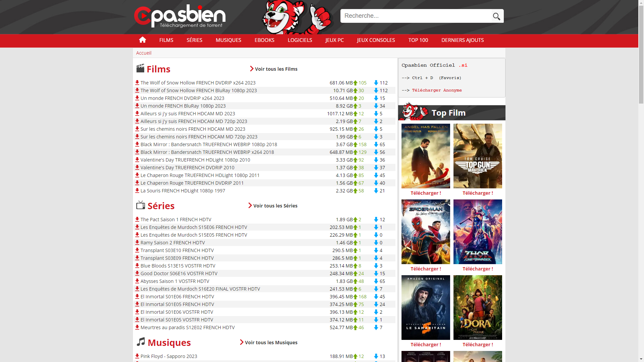Click the download icon beside Ramy Saison 2
This screenshot has width=644, height=362.
(137, 242)
